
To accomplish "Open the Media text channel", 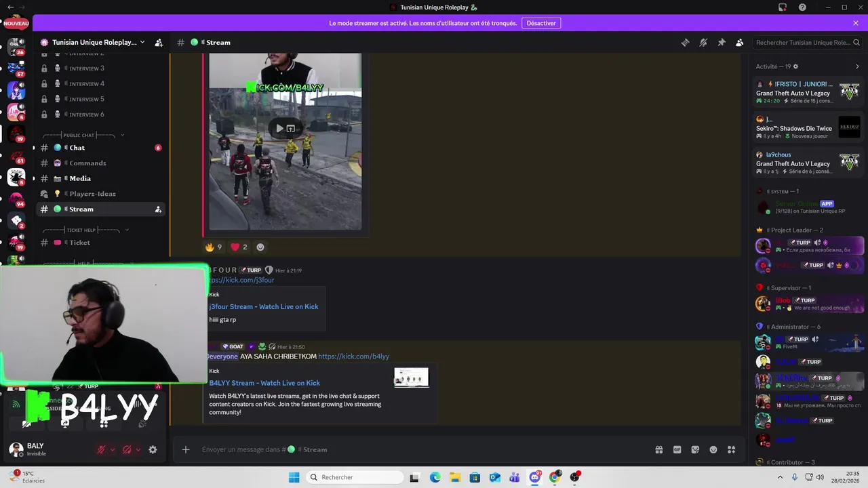I will click(x=100, y=178).
